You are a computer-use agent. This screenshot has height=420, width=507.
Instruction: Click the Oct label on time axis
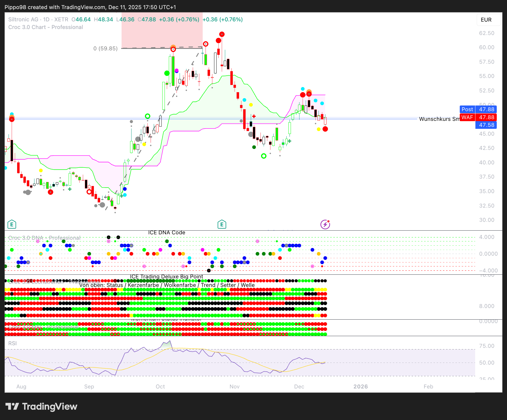coord(160,386)
